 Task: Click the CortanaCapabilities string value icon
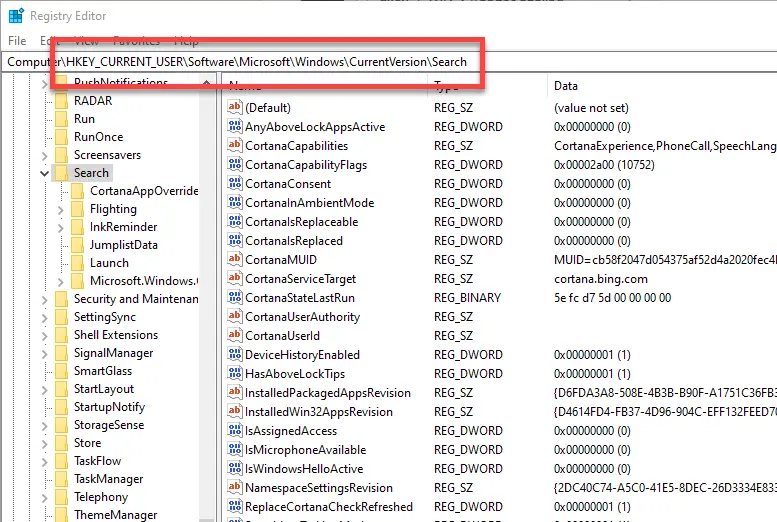coord(234,145)
